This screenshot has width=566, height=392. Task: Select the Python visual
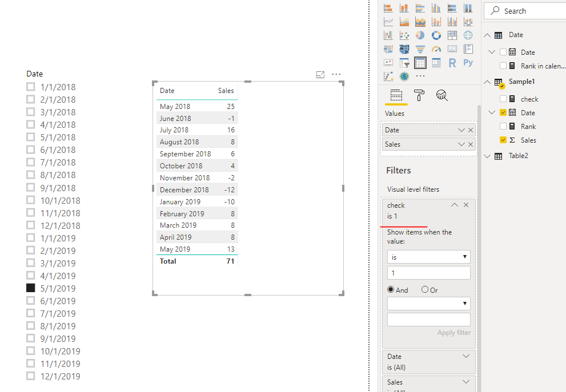click(x=468, y=63)
